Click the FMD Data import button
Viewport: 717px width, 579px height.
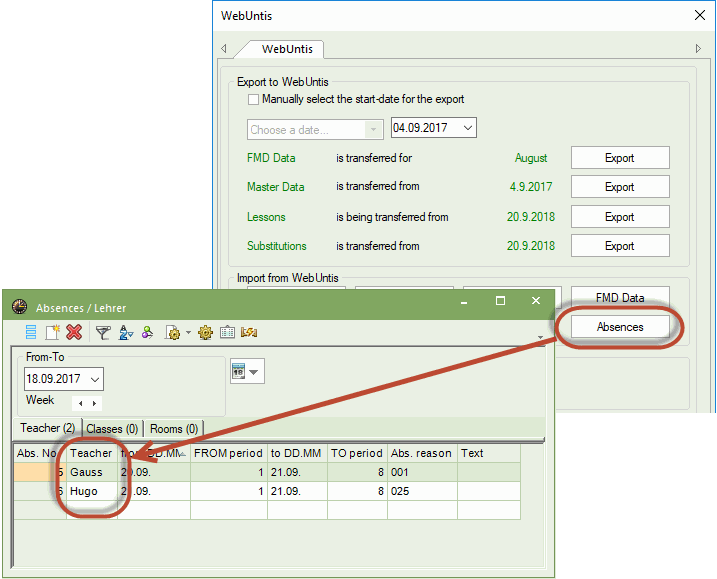(x=620, y=298)
